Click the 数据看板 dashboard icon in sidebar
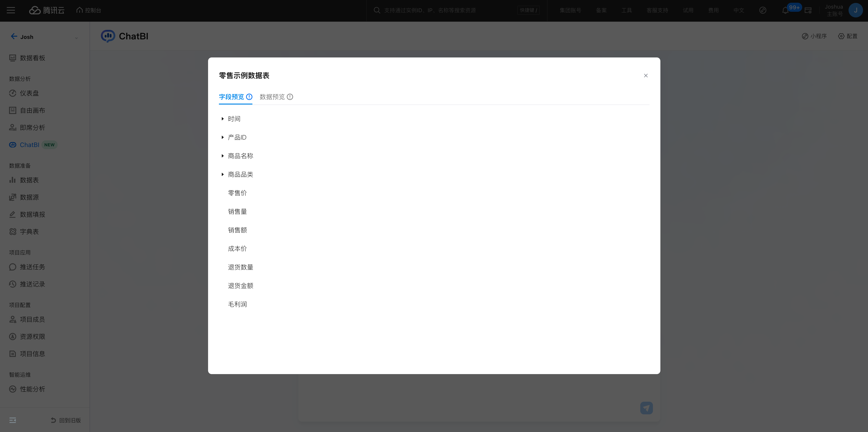The width and height of the screenshot is (868, 432). coord(12,58)
